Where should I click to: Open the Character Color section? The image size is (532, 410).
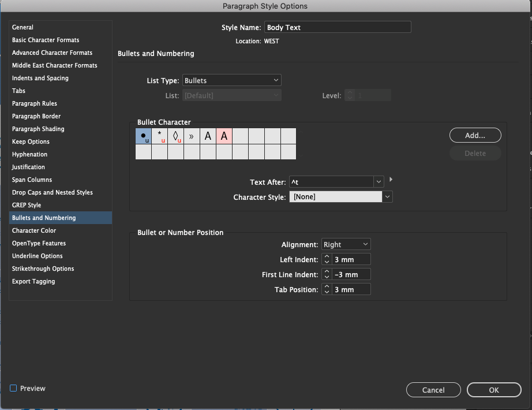click(34, 230)
